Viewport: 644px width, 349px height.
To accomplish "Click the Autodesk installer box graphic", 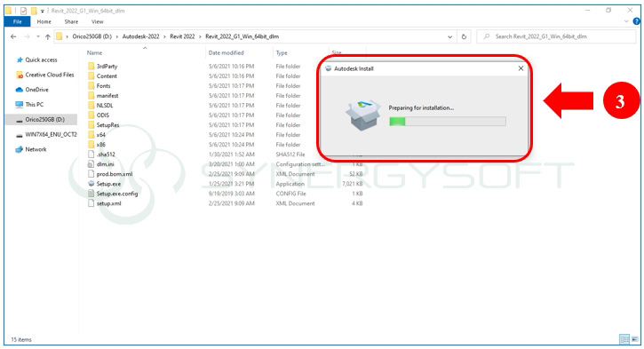I will [x=362, y=115].
